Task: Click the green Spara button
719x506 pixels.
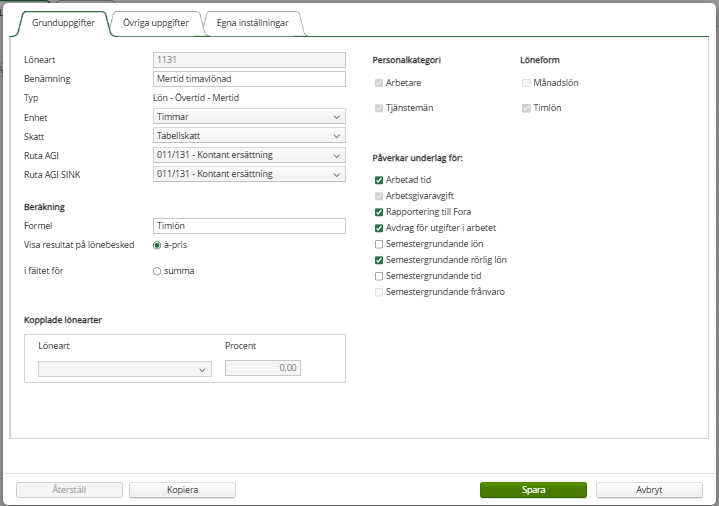Action: (x=533, y=490)
